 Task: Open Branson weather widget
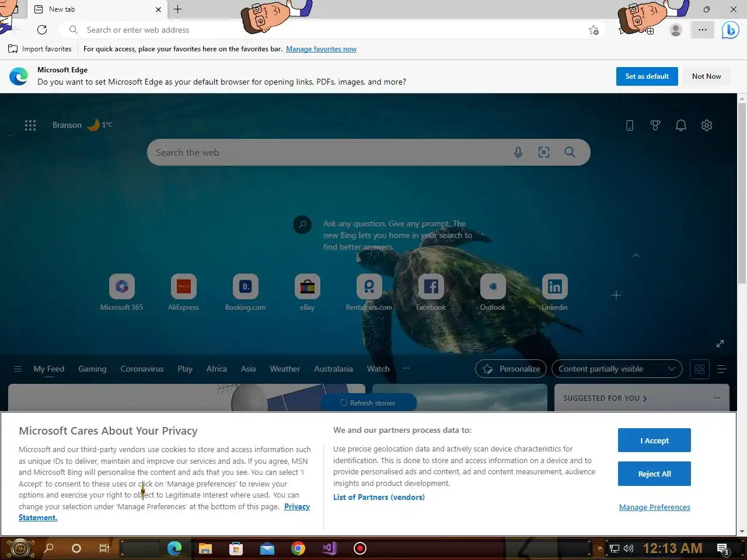(x=82, y=125)
